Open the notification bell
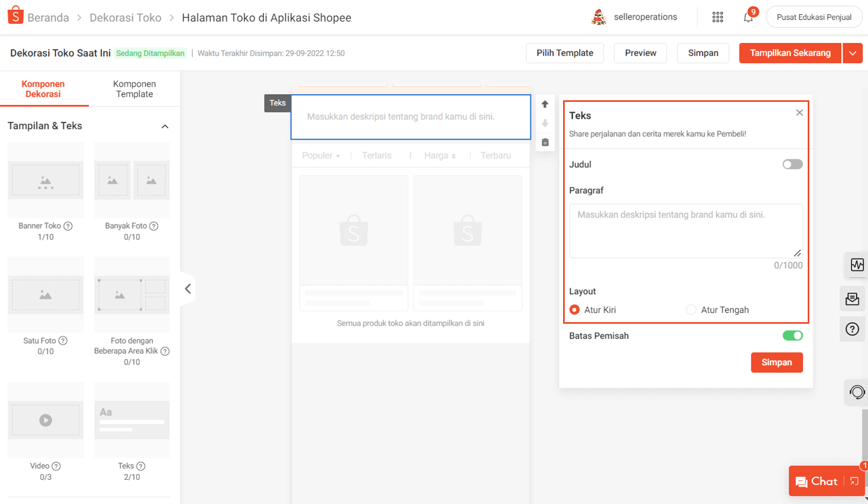The image size is (868, 504). (748, 17)
